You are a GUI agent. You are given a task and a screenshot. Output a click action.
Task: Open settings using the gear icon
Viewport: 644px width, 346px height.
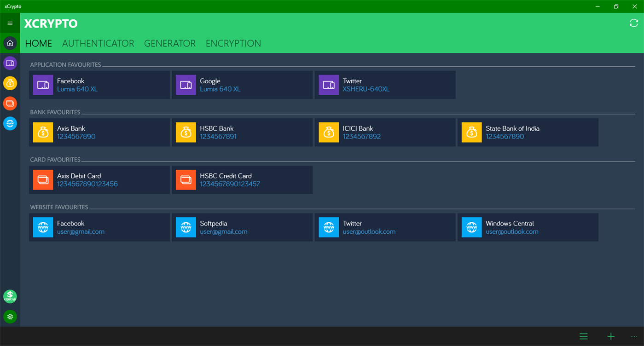tap(9, 317)
